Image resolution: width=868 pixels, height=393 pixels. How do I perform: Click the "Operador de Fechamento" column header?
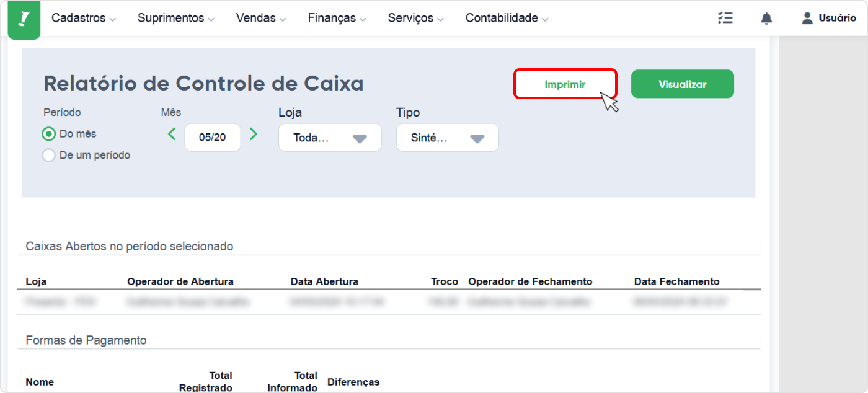point(530,281)
